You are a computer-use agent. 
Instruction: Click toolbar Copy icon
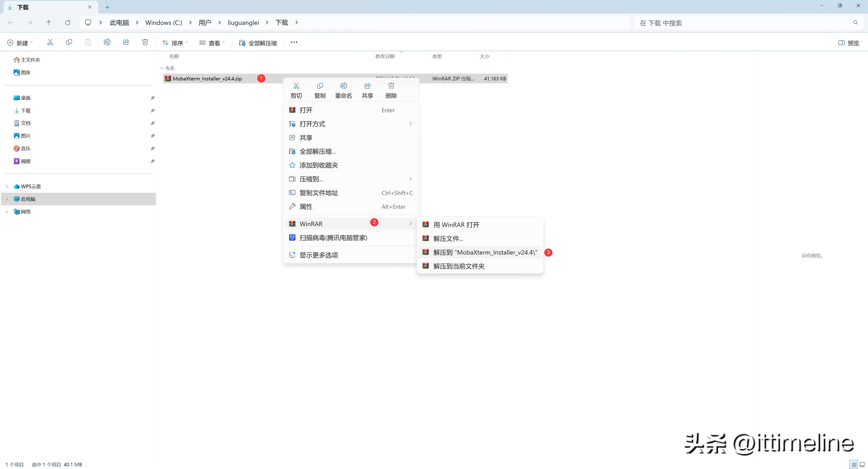69,42
